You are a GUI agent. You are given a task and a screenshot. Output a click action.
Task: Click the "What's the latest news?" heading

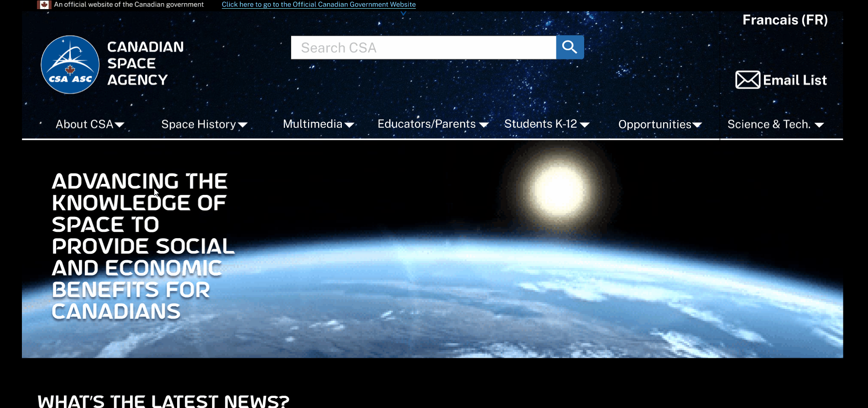point(163,401)
